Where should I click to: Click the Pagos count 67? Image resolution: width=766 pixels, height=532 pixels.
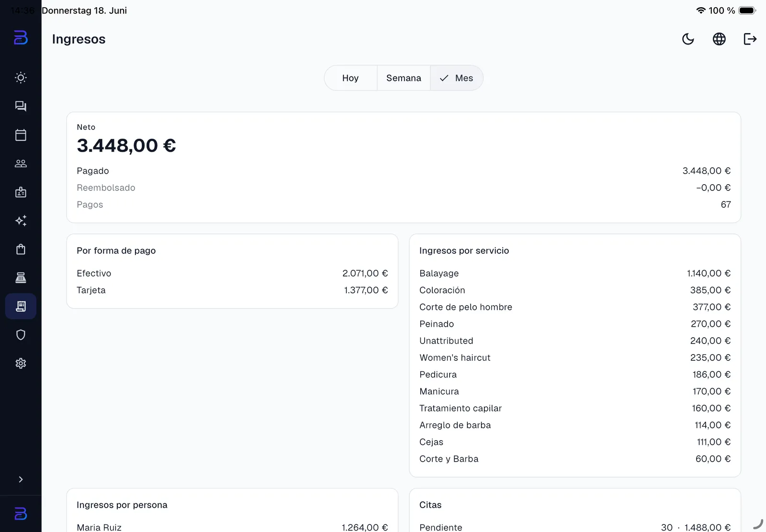click(x=726, y=204)
